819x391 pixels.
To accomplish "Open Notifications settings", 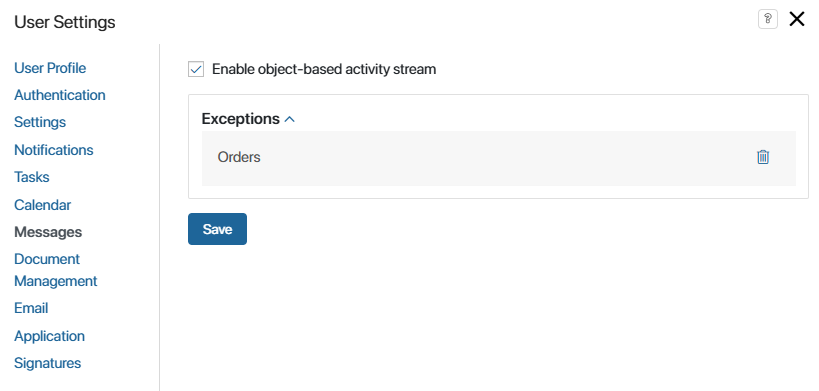I will pos(54,150).
